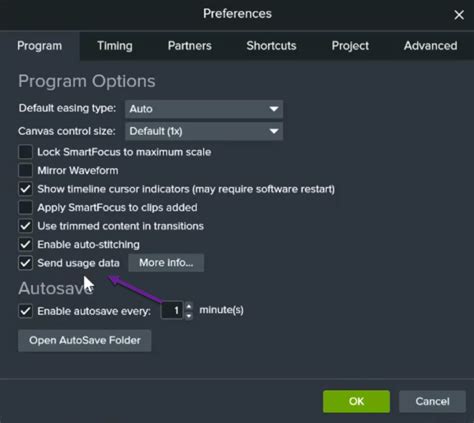The height and width of the screenshot is (423, 474).
Task: Open AutoSave Folder button
Action: click(85, 340)
